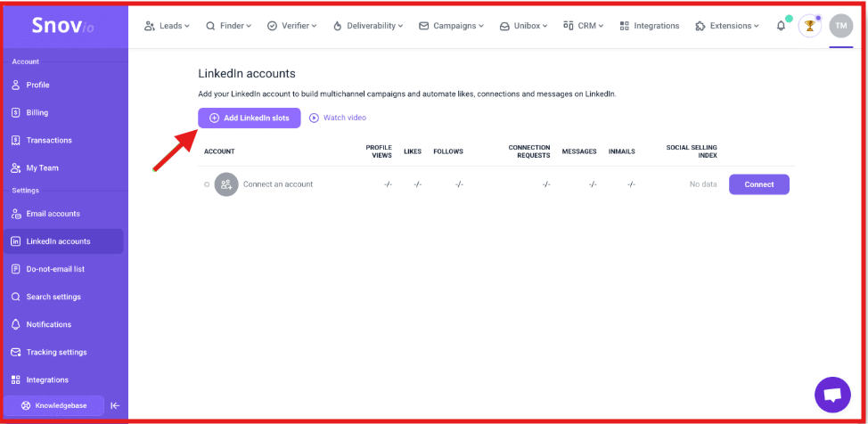This screenshot has width=868, height=424.
Task: Click the Add LinkedIn slots button
Action: (x=250, y=118)
